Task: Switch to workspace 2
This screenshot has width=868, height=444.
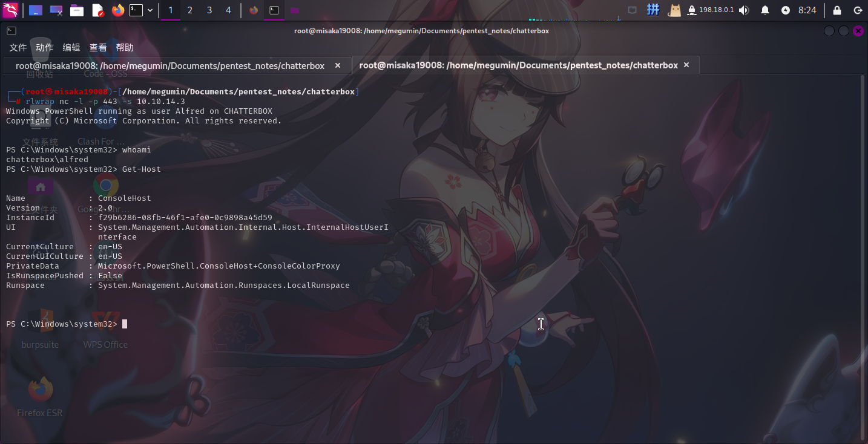Action: coord(190,10)
